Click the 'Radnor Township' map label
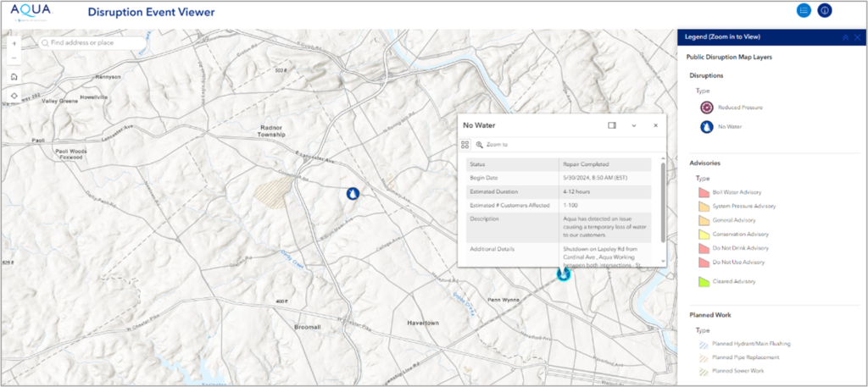Image resolution: width=868 pixels, height=387 pixels. click(x=272, y=131)
